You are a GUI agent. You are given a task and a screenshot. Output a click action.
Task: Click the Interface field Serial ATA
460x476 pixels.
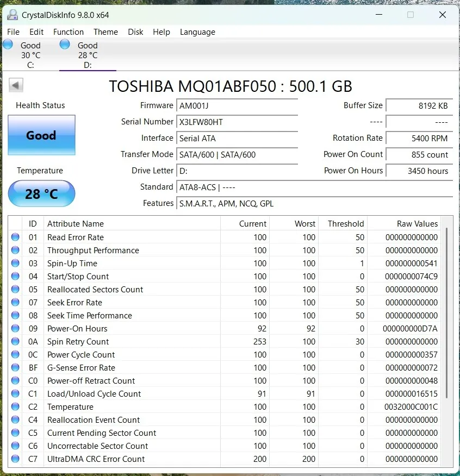[x=237, y=139]
